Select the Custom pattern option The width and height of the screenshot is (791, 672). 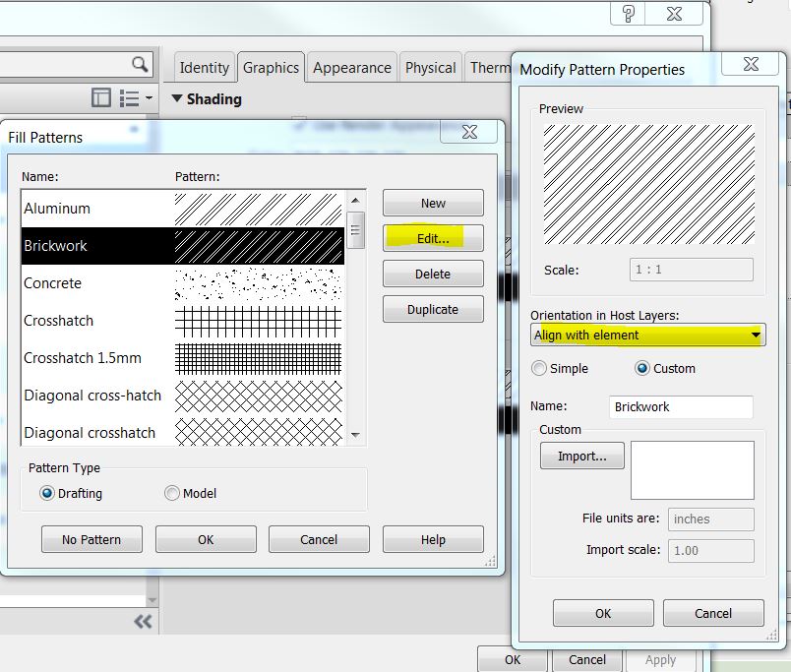[642, 368]
